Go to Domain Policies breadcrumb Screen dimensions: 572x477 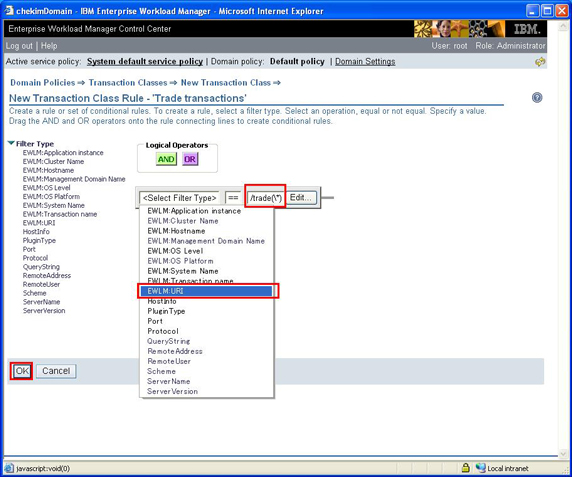[x=43, y=83]
